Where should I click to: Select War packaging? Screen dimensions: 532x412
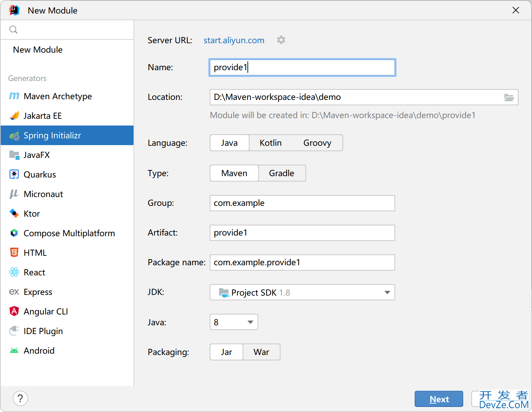point(262,352)
